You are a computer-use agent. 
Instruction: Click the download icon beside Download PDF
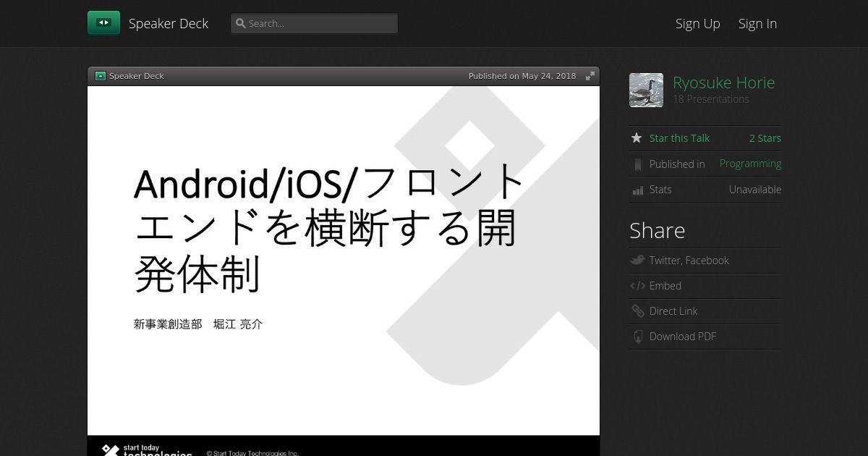pos(637,337)
